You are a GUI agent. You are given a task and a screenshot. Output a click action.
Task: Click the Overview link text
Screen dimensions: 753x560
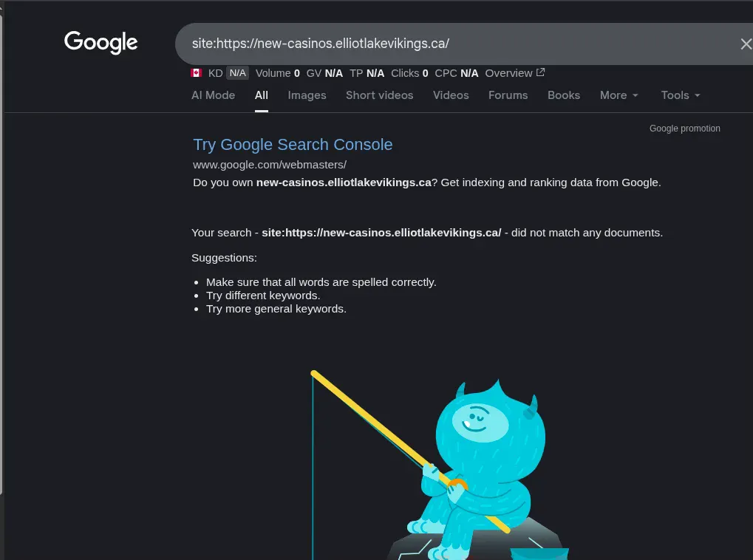pos(508,73)
